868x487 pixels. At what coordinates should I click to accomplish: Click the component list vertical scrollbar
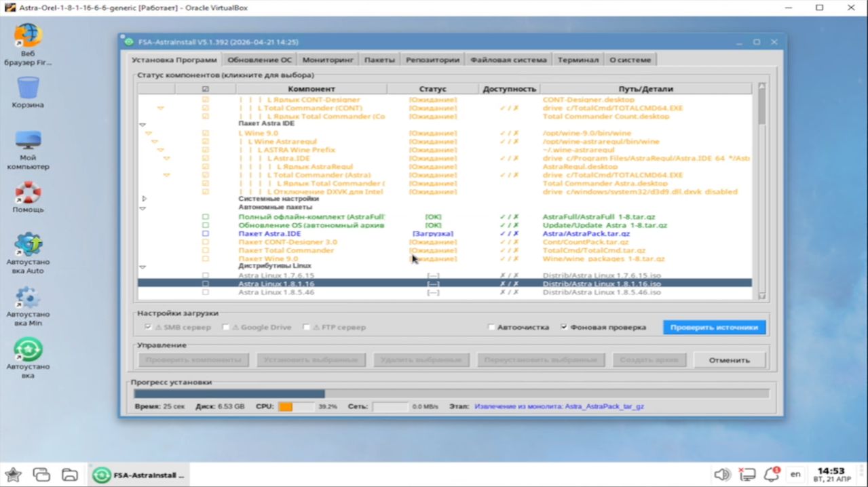click(x=761, y=191)
